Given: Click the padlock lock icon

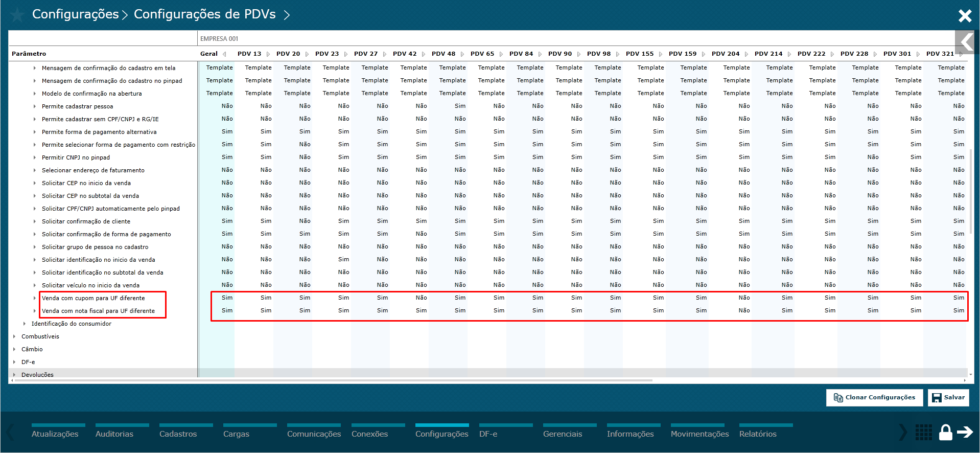Looking at the screenshot, I should pyautogui.click(x=946, y=433).
